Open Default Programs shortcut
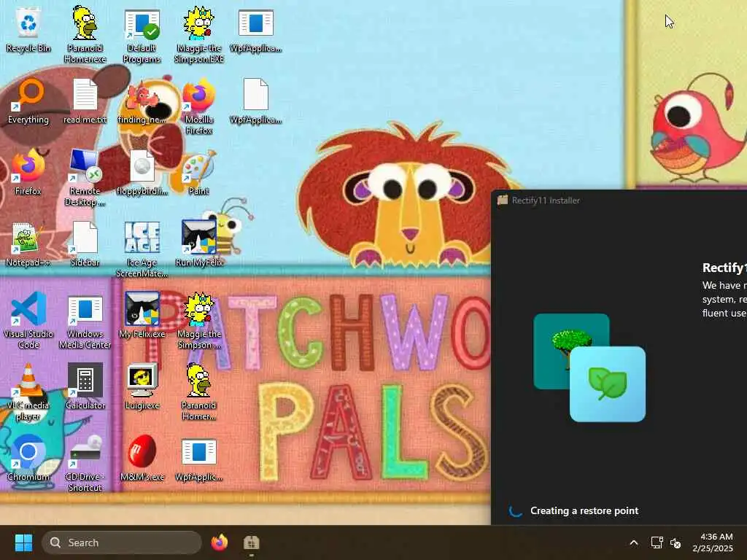The image size is (747, 560). pos(142,36)
